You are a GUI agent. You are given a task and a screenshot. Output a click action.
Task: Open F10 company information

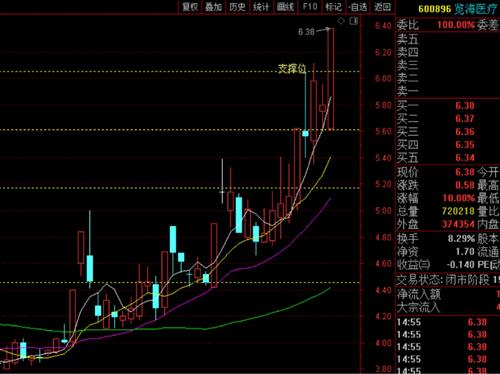click(x=310, y=7)
